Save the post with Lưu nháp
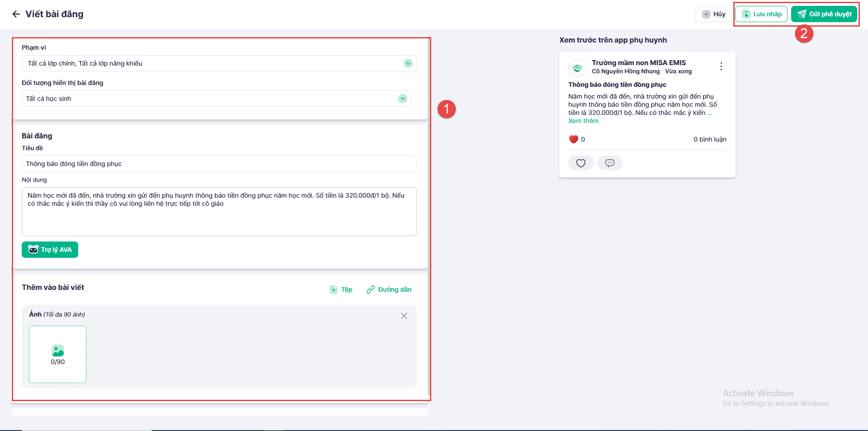The height and width of the screenshot is (431, 868). point(761,14)
